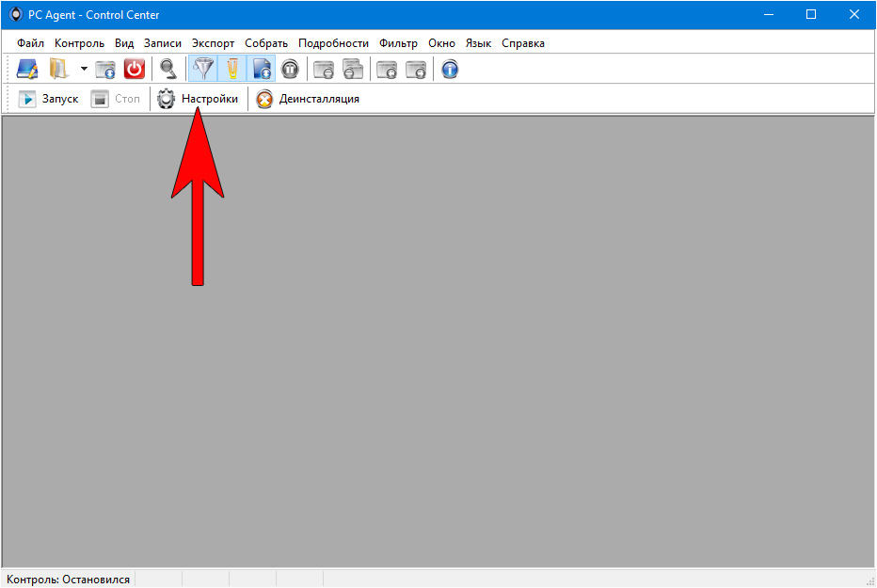Click the blue book with pencil icon
Screen dimensions: 877x588
tap(27, 69)
